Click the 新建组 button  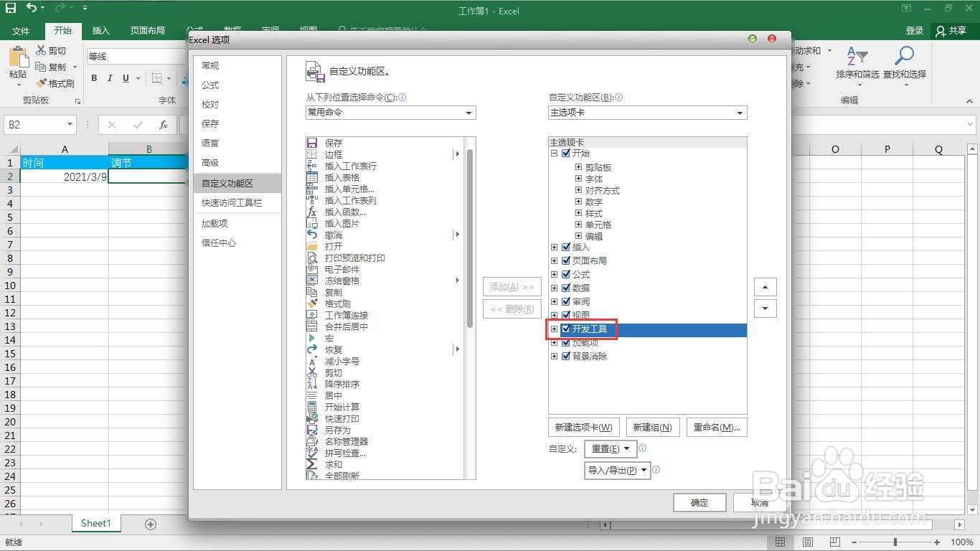coord(653,427)
